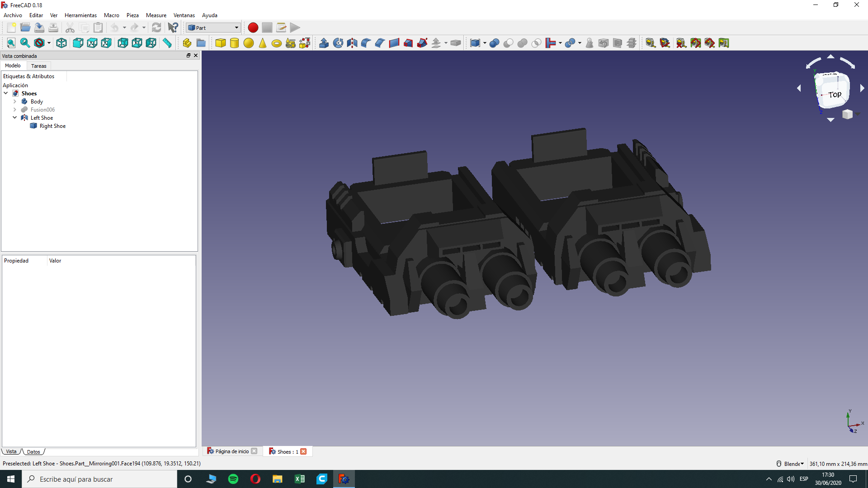Click the Top face of navigation cube
868x488 pixels.
(x=834, y=94)
